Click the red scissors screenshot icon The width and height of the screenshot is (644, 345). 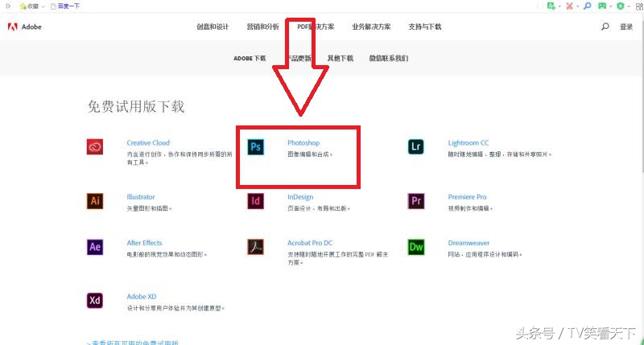(569, 6)
